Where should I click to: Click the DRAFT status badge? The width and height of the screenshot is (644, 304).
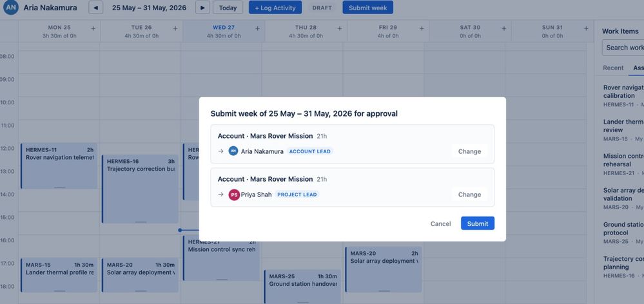pos(322,7)
